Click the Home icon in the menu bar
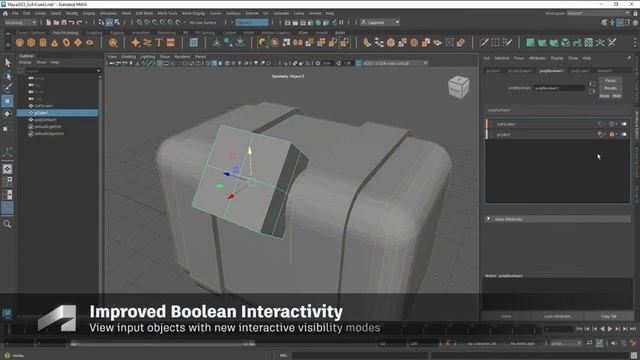 [5, 13]
